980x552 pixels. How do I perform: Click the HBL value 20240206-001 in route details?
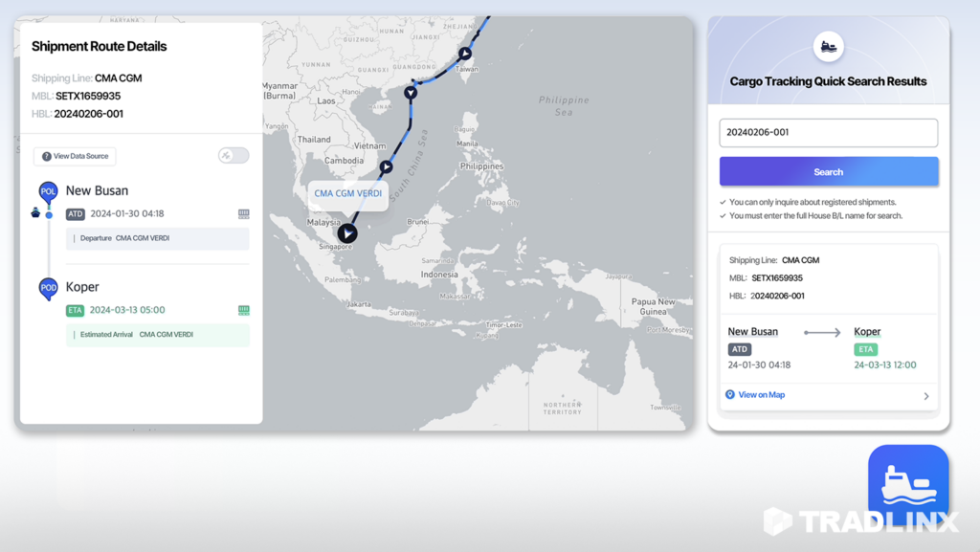(89, 114)
